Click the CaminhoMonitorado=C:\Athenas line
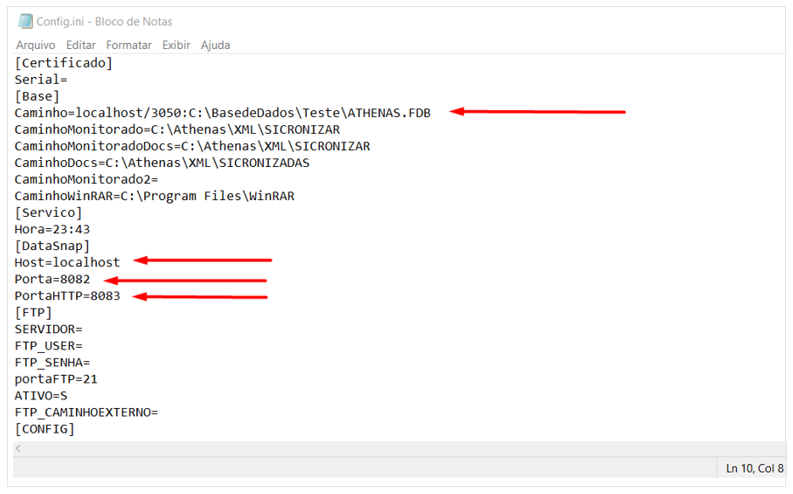This screenshot has width=793, height=494. click(177, 129)
